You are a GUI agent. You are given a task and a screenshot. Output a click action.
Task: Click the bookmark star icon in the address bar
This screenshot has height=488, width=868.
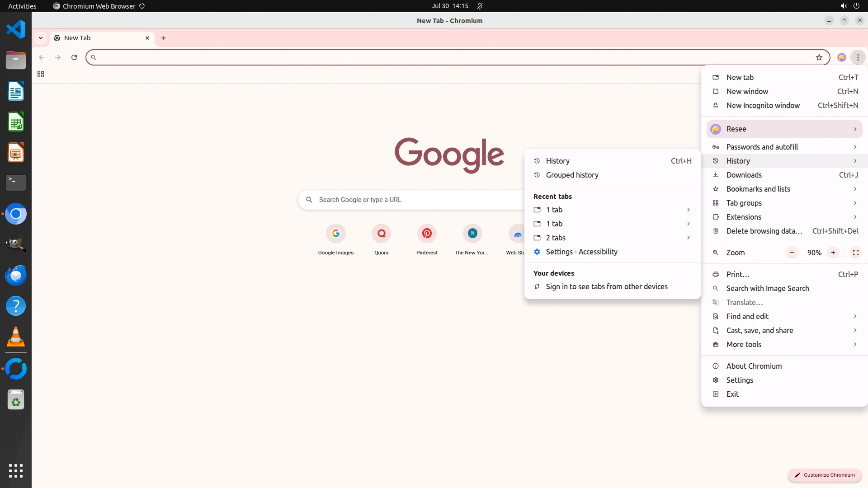tap(819, 57)
